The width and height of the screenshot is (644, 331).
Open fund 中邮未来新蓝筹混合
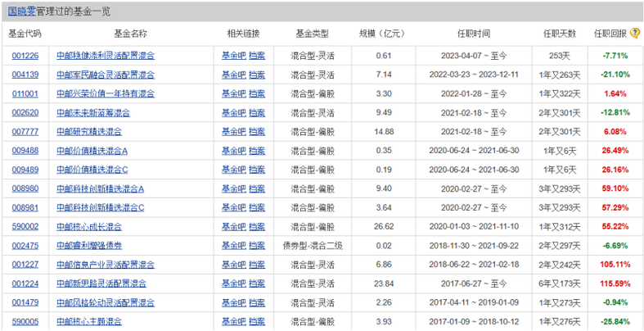click(93, 113)
